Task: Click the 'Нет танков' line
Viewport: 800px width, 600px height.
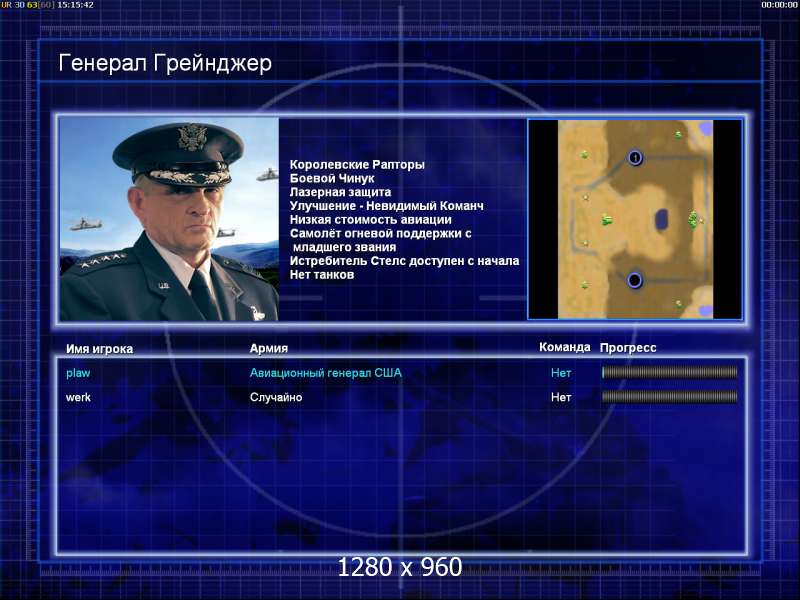Action: (321, 274)
